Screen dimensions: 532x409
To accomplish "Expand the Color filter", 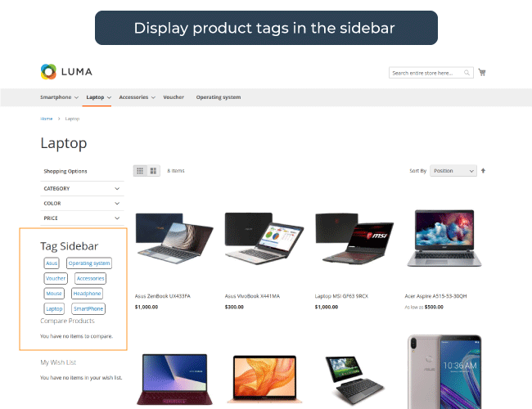I will click(x=82, y=204).
